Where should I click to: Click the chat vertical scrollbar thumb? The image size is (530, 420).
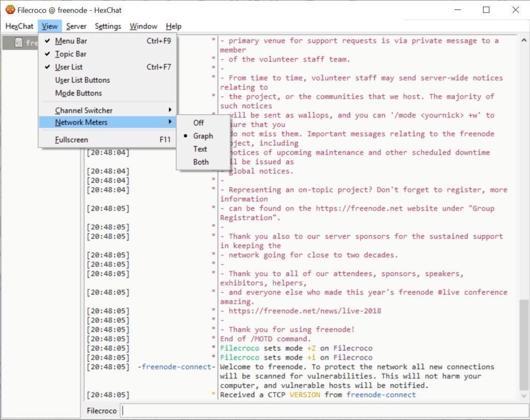click(x=524, y=344)
